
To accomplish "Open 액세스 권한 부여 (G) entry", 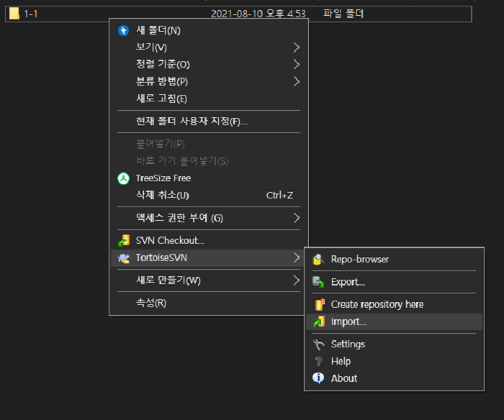I will [209, 219].
